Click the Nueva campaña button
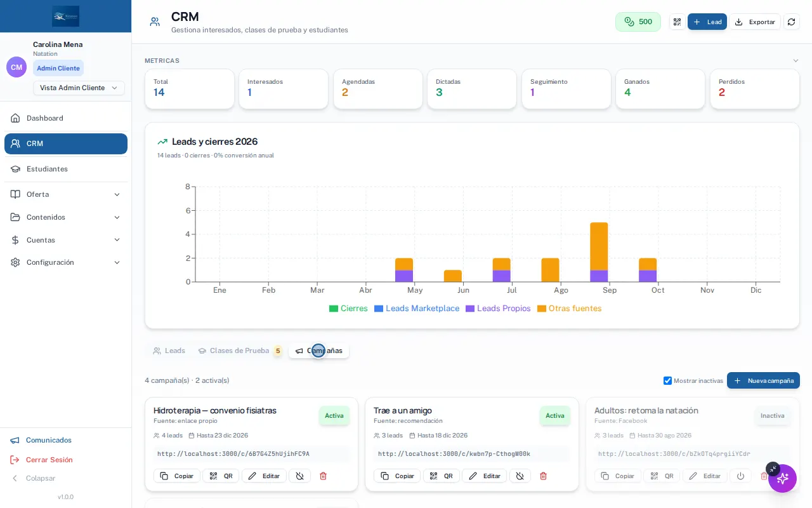 (x=763, y=380)
